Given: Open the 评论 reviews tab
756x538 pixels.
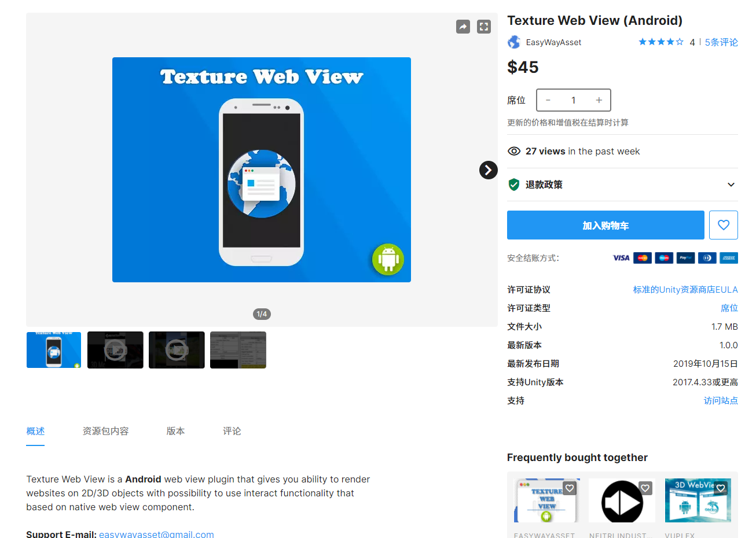Looking at the screenshot, I should (232, 431).
